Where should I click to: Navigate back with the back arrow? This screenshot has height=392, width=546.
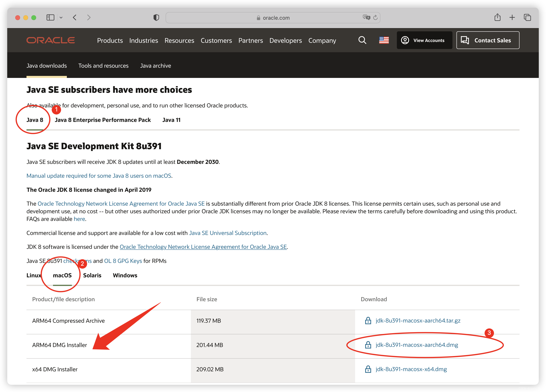[x=74, y=17]
